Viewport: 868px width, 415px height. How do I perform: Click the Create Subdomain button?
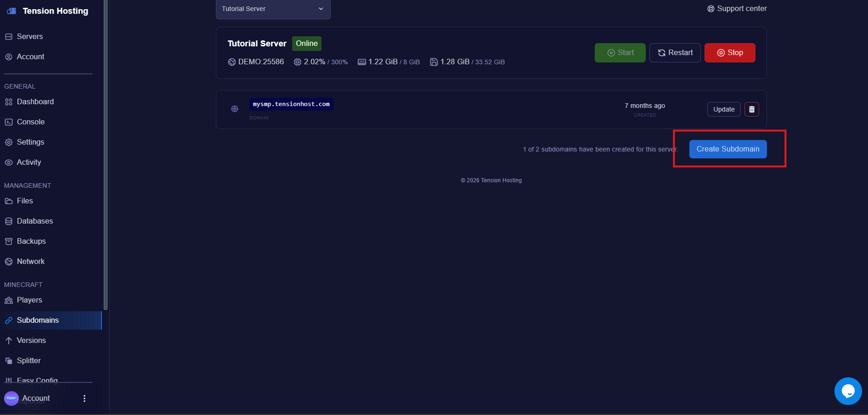[x=727, y=149]
